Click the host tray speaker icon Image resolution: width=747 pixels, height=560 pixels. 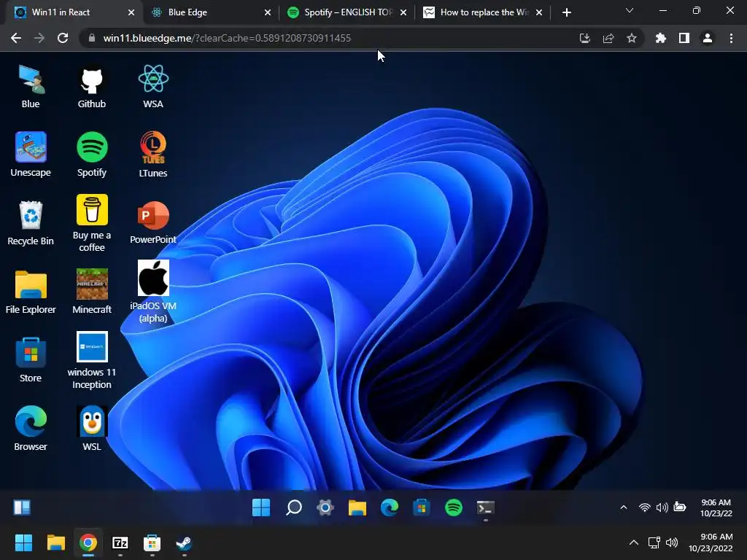pos(672,542)
